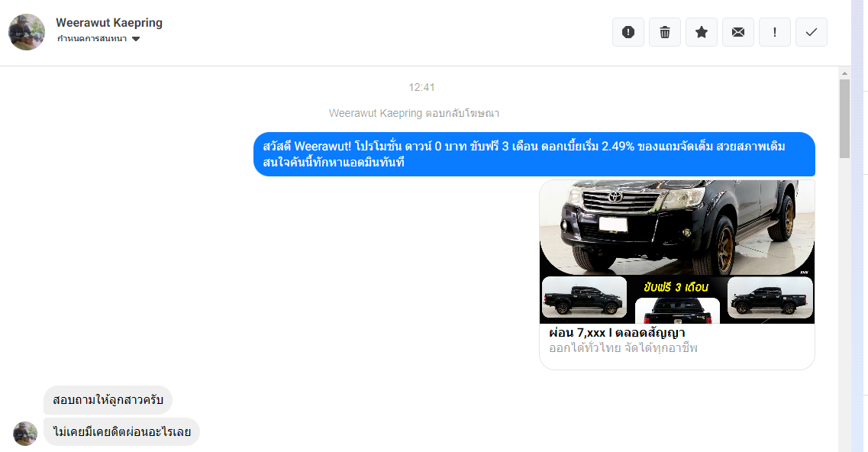Image resolution: width=868 pixels, height=452 pixels.
Task: Click the 12:41 timestamp
Action: [x=422, y=88]
